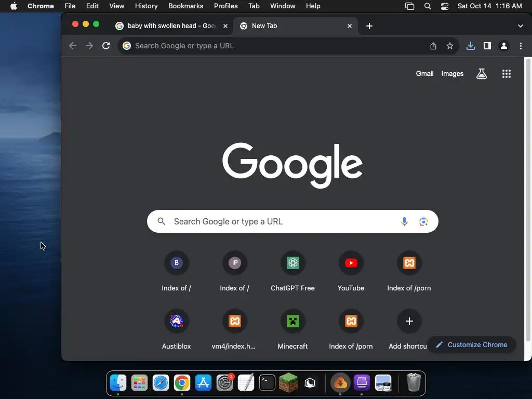Open the History menu
Screen dimensions: 532x399
point(146,6)
